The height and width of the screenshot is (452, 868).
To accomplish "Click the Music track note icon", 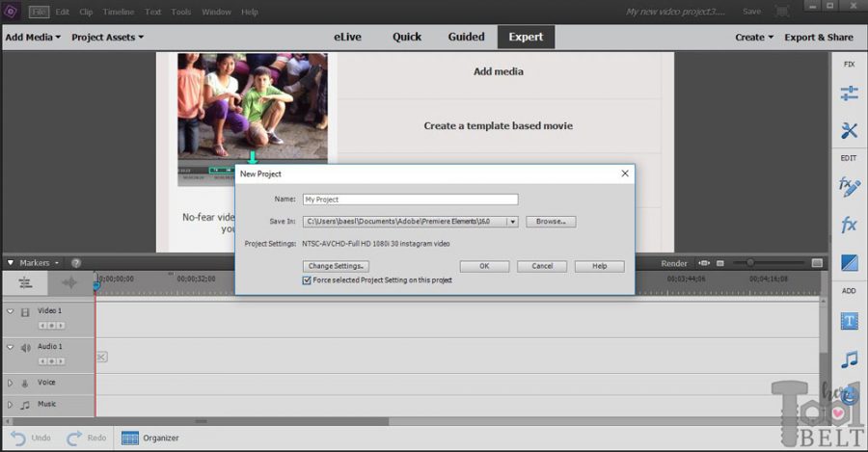I will pyautogui.click(x=25, y=405).
